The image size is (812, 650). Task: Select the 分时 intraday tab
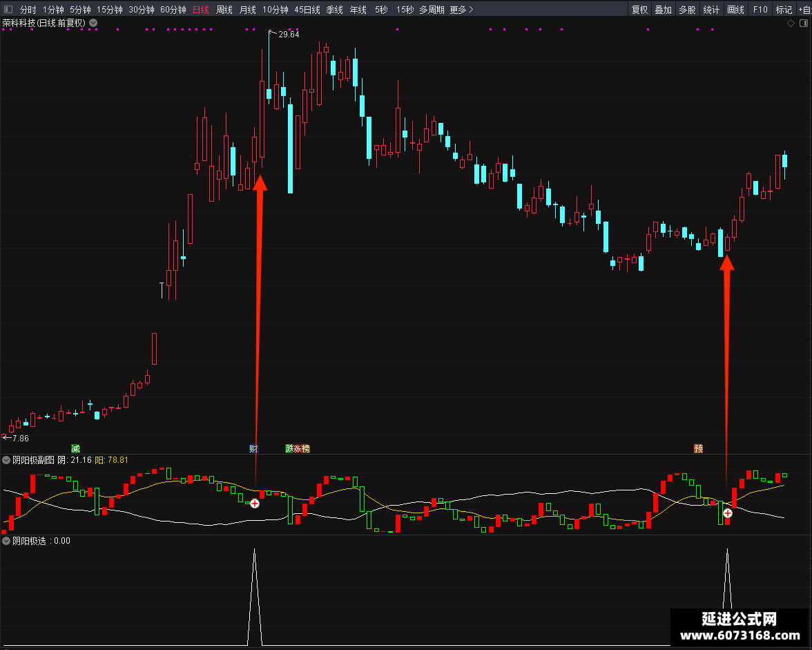click(28, 9)
